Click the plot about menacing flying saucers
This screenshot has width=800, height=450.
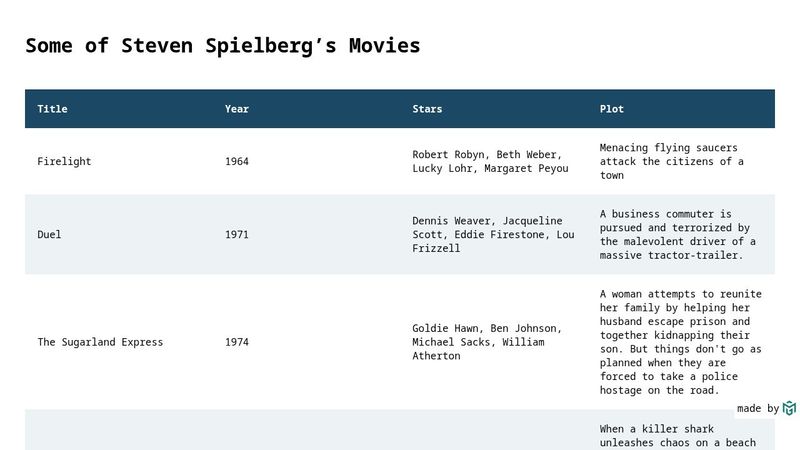(x=671, y=161)
